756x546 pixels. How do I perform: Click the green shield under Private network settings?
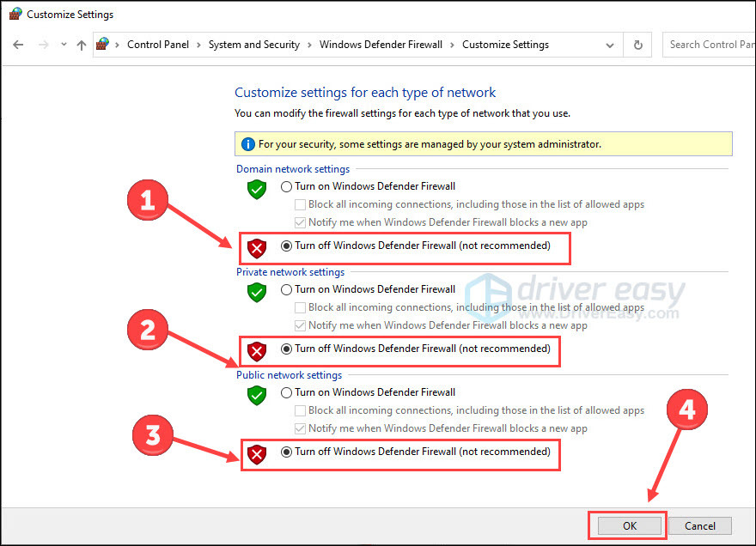point(256,293)
